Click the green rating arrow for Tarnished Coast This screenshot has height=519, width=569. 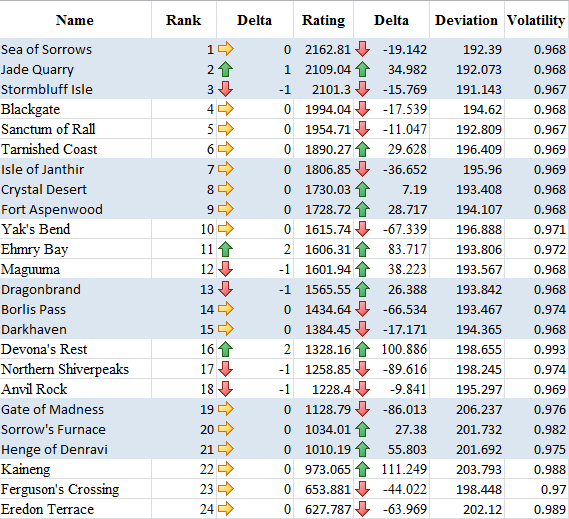pos(363,149)
